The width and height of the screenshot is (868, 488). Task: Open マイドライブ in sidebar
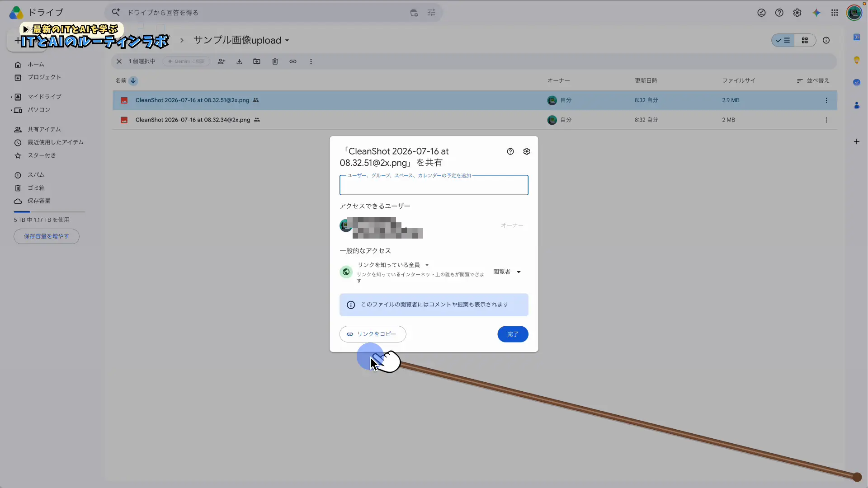pyautogui.click(x=44, y=97)
